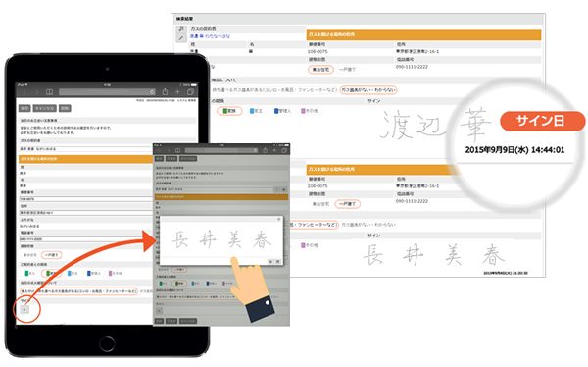Image resolution: width=588 pixels, height=367 pixels.
Task: Select the 集合住宅 building type option
Action: pyautogui.click(x=320, y=70)
